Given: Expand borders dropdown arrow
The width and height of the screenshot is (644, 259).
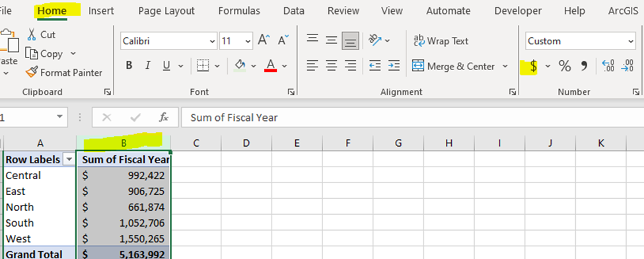Looking at the screenshot, I should coord(217,66).
